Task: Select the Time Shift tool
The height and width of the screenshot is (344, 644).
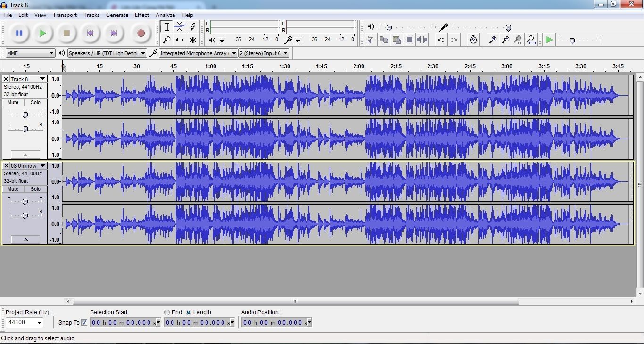Action: [x=180, y=40]
